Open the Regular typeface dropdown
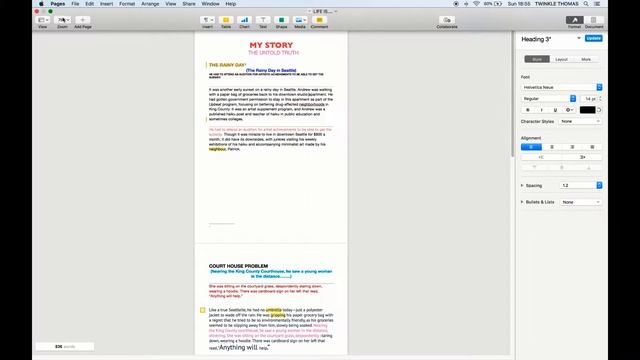 pos(549,99)
